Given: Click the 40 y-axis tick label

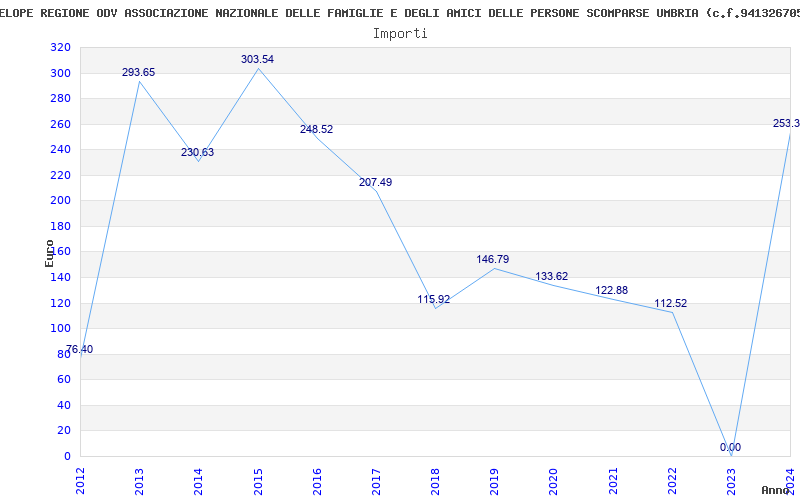Looking at the screenshot, I should click(64, 405).
